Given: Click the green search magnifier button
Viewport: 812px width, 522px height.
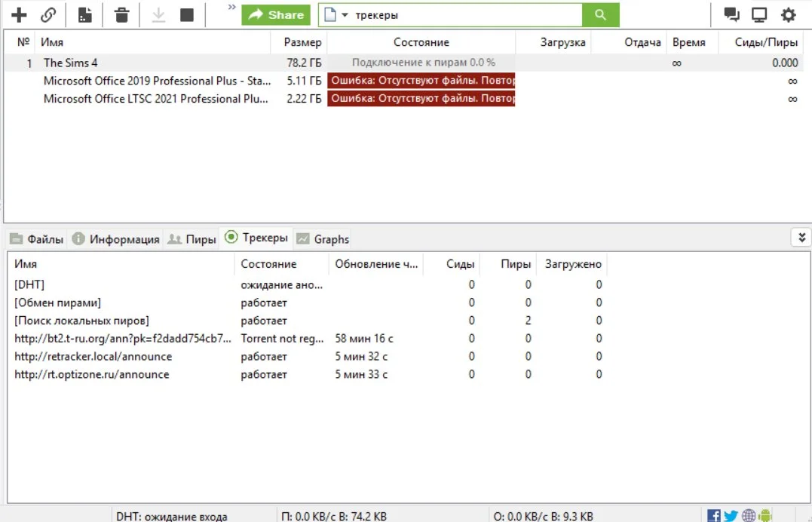Looking at the screenshot, I should coord(600,14).
